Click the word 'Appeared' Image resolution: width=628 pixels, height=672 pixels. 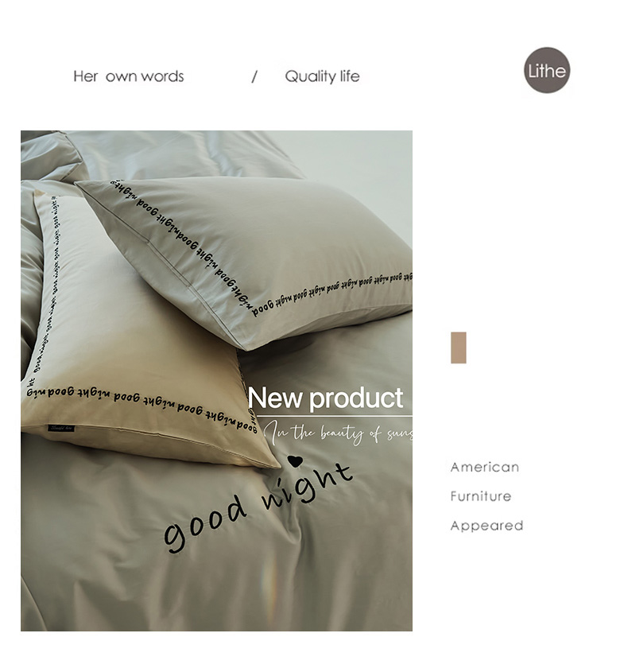tap(487, 526)
